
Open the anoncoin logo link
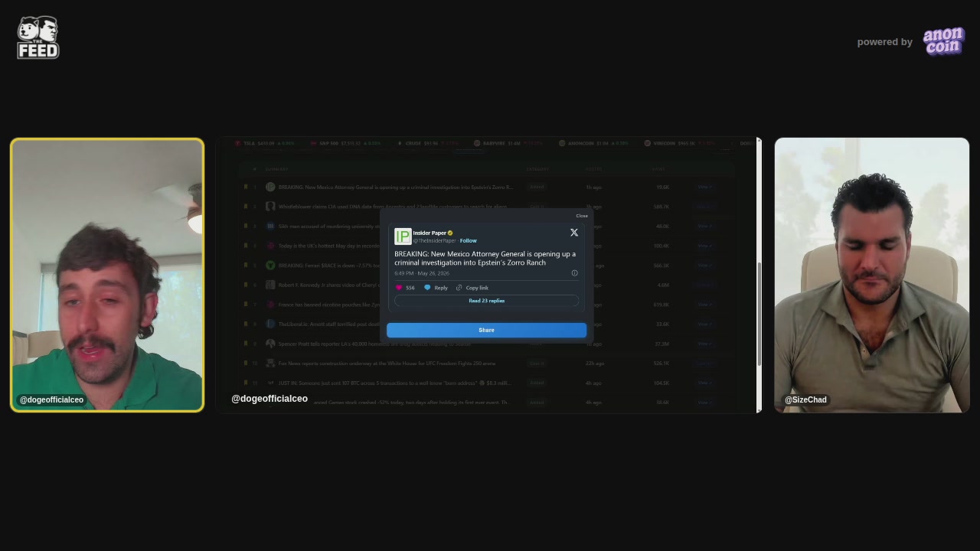(943, 41)
